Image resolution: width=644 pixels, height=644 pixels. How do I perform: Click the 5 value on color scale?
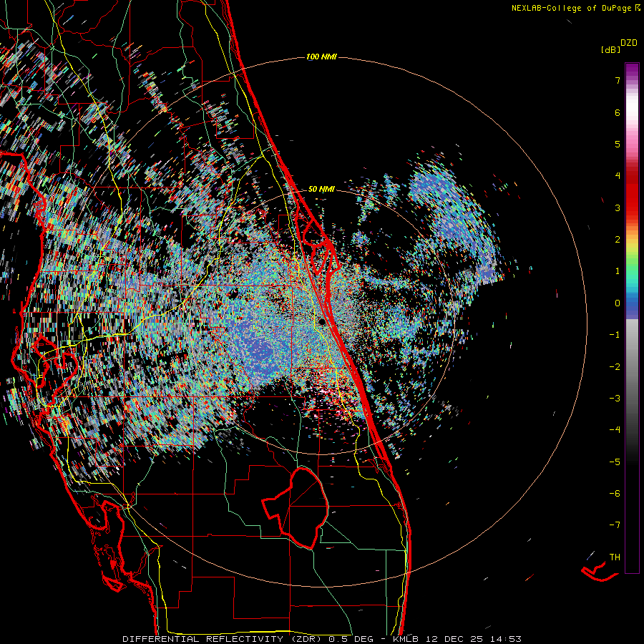618,144
